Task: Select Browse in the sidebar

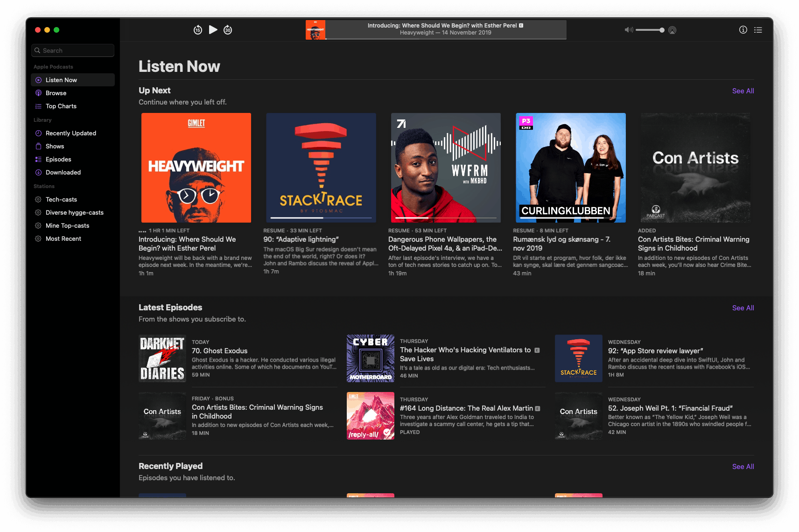Action: 73,93
